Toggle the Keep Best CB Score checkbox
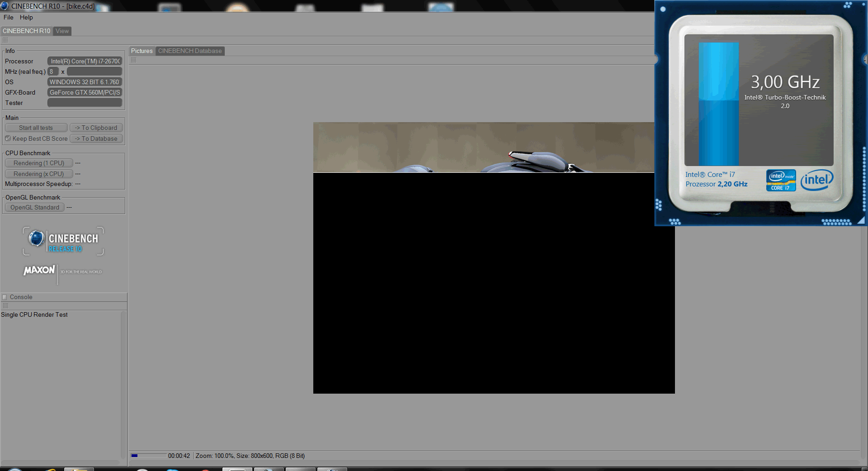 pos(8,138)
